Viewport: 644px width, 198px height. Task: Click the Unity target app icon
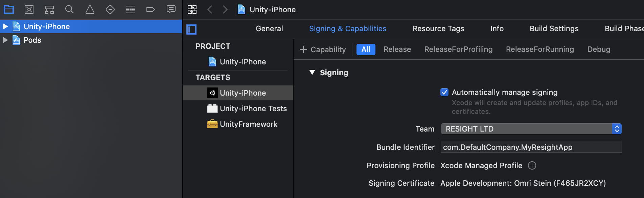click(212, 93)
